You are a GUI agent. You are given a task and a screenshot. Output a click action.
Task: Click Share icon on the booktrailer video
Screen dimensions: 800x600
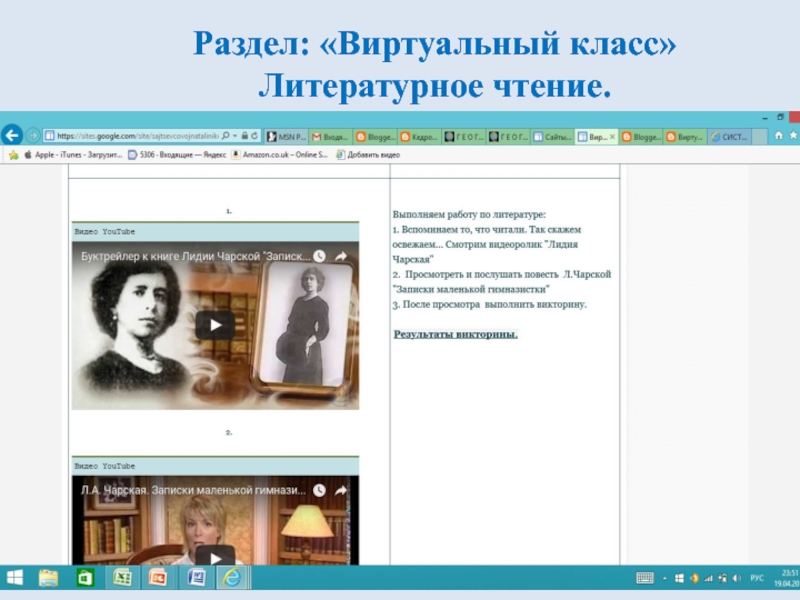(341, 257)
